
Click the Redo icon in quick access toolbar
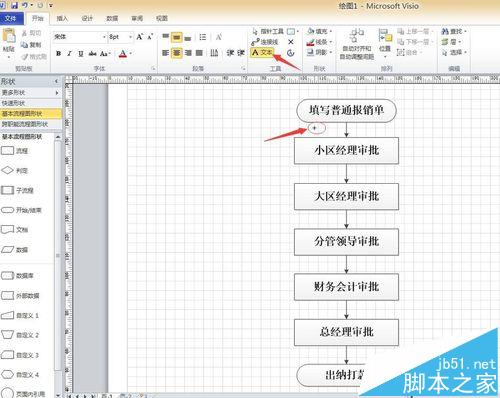(x=40, y=5)
